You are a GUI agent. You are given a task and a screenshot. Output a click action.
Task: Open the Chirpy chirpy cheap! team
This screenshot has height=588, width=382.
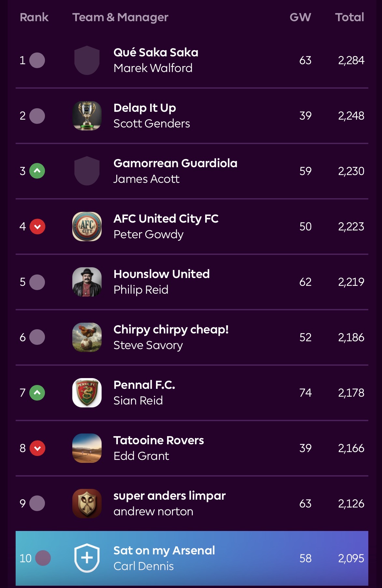point(171,330)
